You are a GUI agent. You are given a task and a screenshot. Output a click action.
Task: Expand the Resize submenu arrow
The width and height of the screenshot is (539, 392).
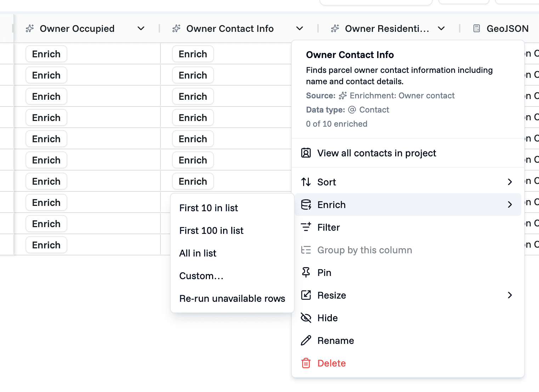510,295
